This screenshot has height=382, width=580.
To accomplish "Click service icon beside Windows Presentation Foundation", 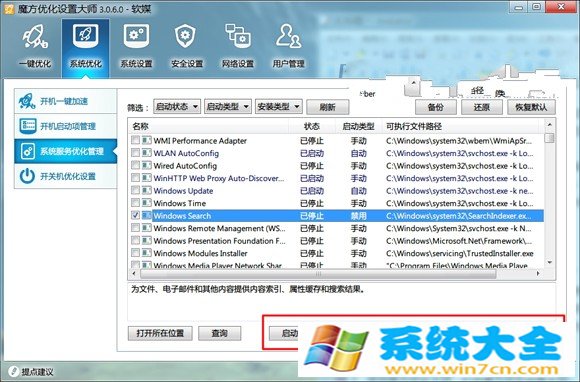I will (x=146, y=240).
